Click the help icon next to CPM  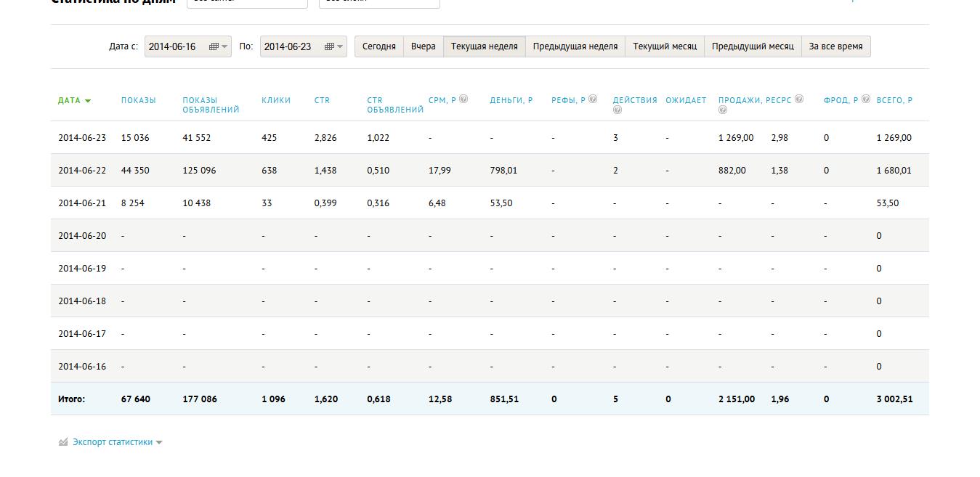[463, 99]
